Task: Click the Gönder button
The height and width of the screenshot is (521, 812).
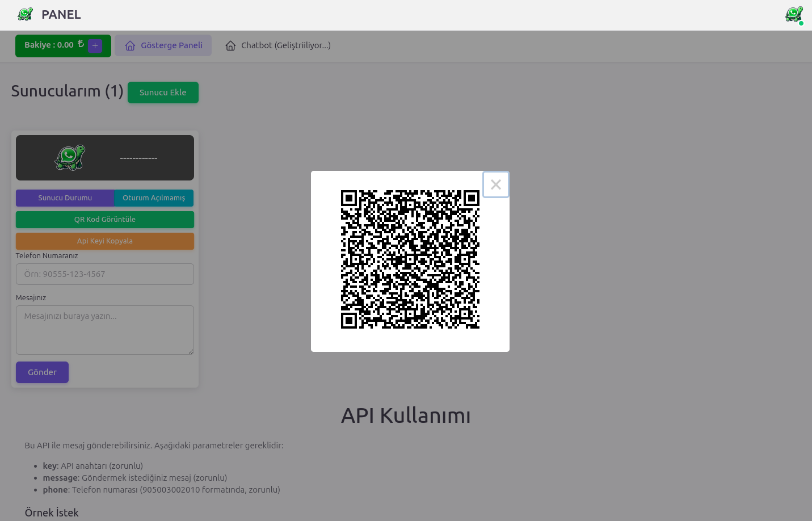Action: point(42,372)
